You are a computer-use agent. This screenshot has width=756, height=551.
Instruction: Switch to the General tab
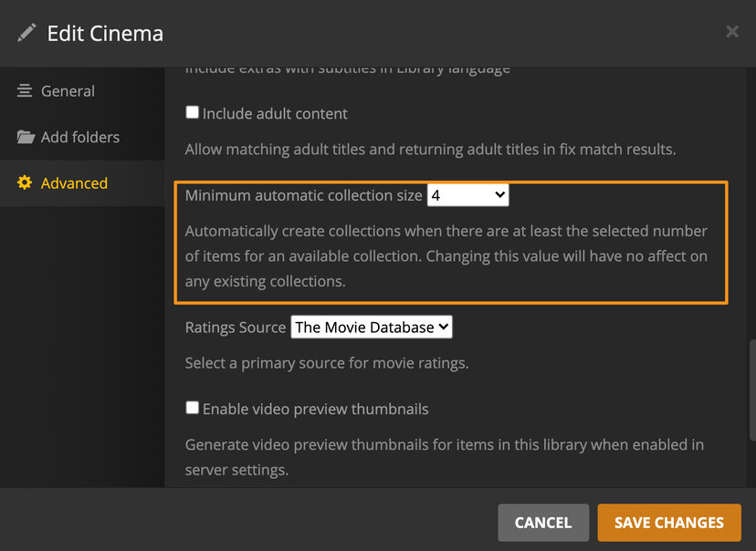coord(68,91)
